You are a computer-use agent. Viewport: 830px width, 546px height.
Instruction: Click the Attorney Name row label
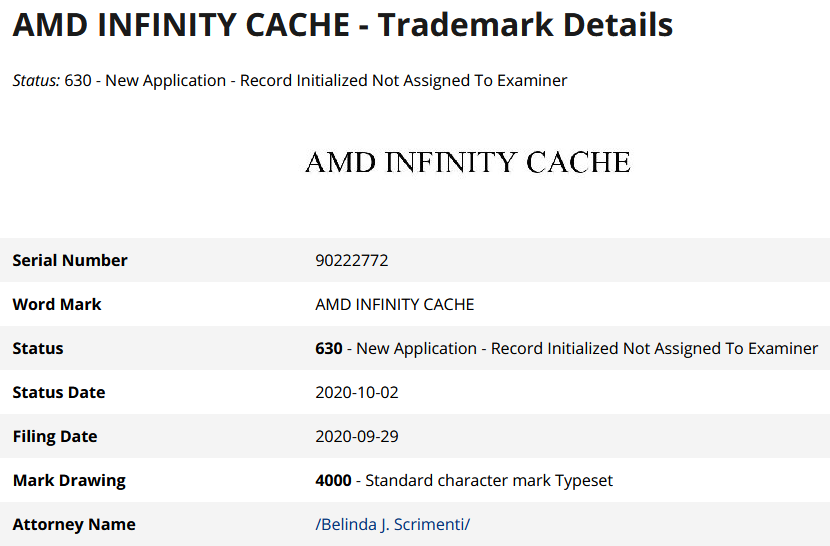coord(74,524)
